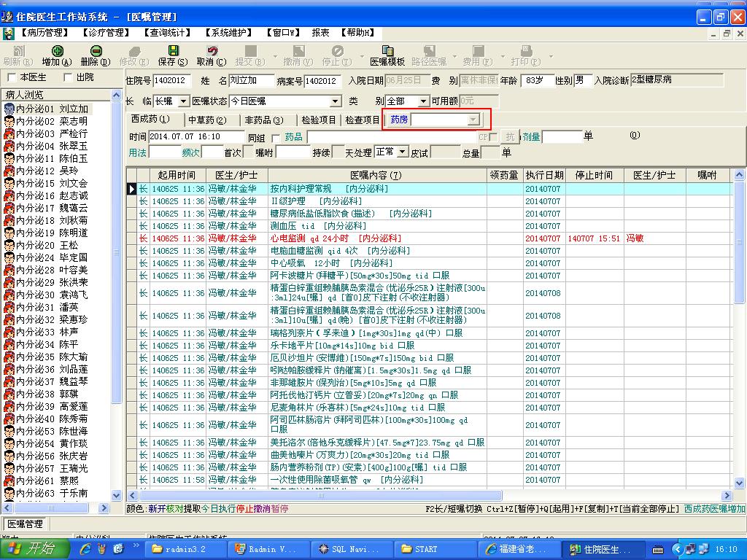Open the 诊疗管理 menu
This screenshot has height=560, width=747.
[x=106, y=33]
